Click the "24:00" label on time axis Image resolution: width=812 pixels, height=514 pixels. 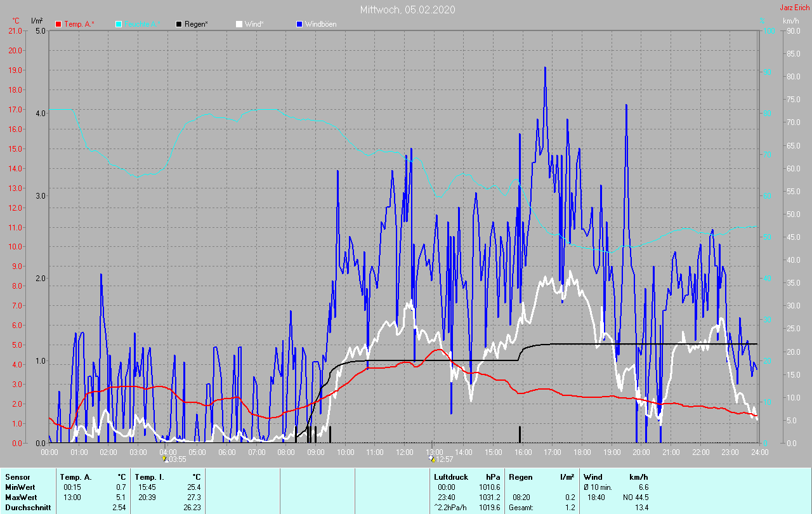coord(759,452)
